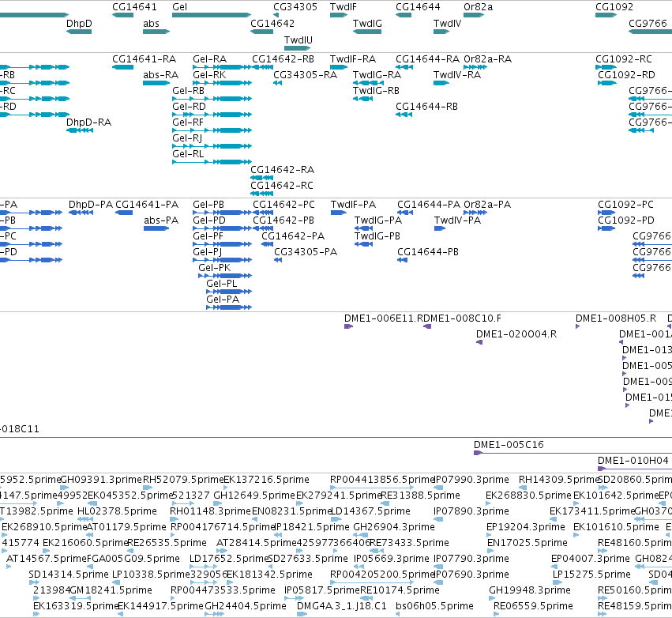Image resolution: width=672 pixels, height=618 pixels.
Task: Open the TwdlF gene label
Action: (x=344, y=7)
